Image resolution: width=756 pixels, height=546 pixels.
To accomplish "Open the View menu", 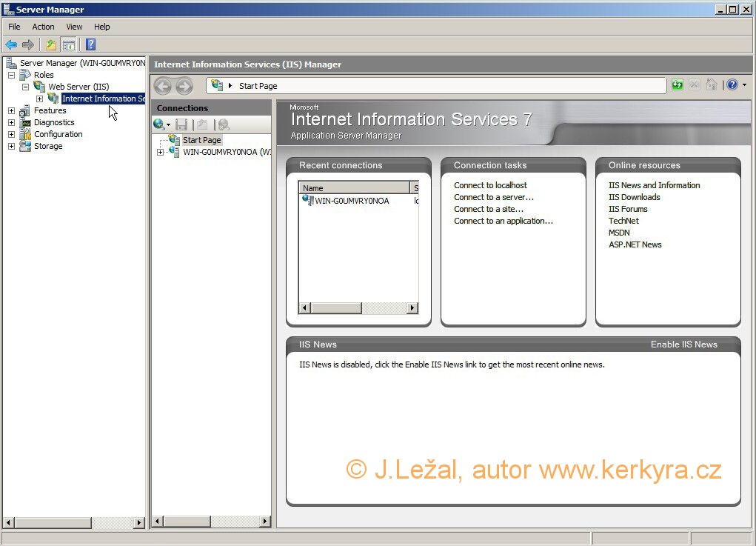I will tap(74, 27).
